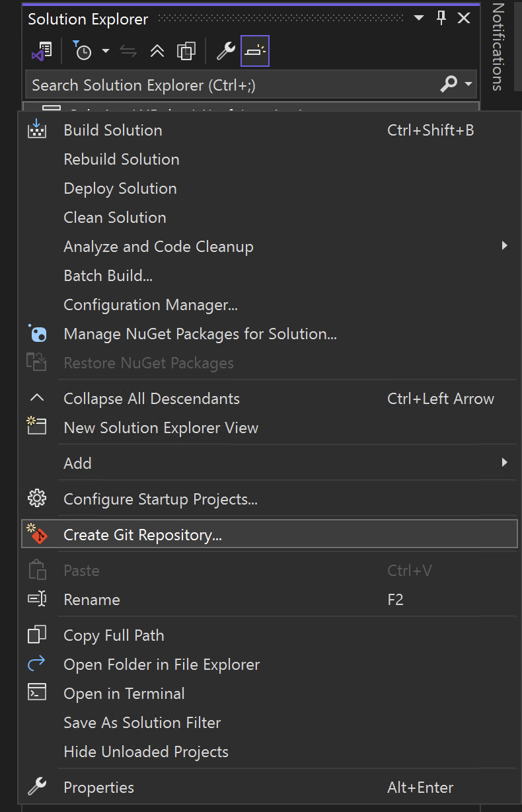Viewport: 522px width, 812px height.
Task: Collapse all items using the Collapse All icon
Action: pyautogui.click(x=157, y=51)
